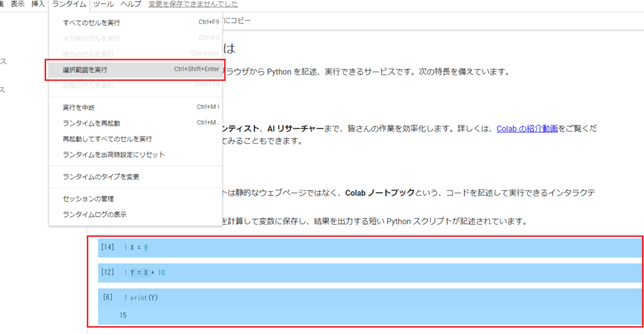Viewport: 644px width, 334px height.
Task: Select the highlighted 選択範囲を実行 entry
Action: point(89,69)
